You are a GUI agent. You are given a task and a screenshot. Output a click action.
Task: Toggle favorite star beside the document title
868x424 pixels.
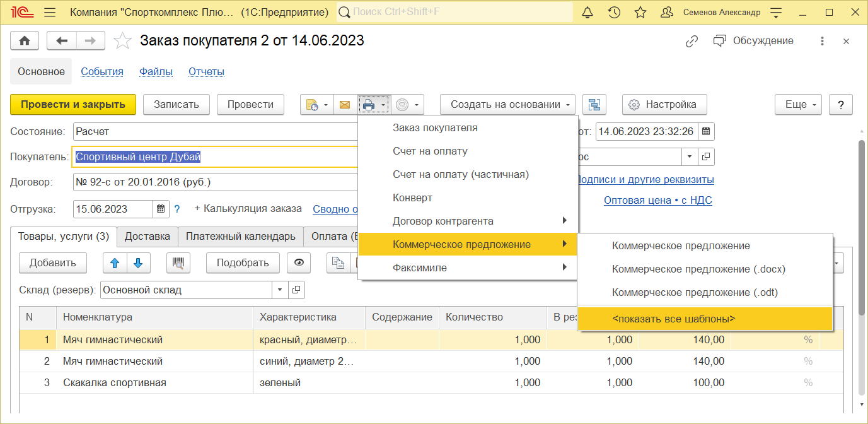pyautogui.click(x=122, y=40)
